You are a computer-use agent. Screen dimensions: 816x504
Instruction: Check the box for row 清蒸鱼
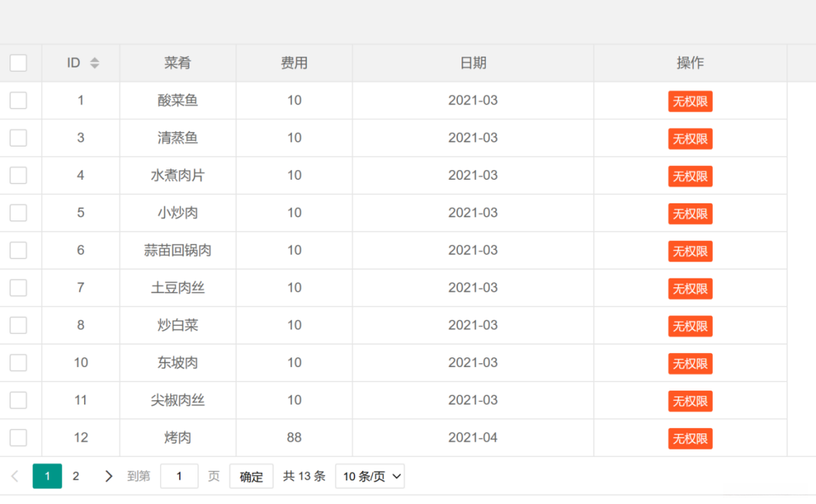pyautogui.click(x=18, y=138)
